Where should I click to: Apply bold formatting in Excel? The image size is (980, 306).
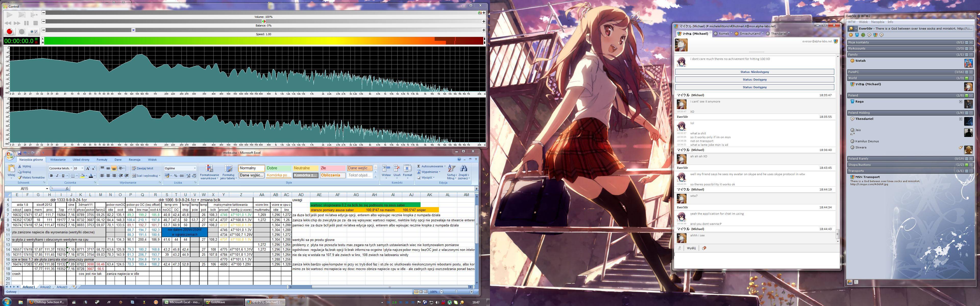click(51, 176)
